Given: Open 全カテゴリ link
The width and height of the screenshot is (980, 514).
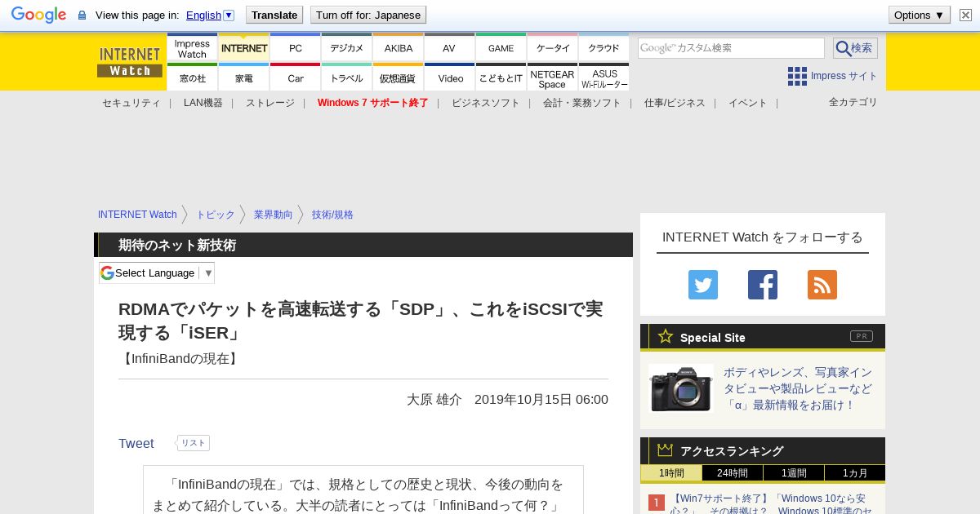Looking at the screenshot, I should [x=853, y=102].
